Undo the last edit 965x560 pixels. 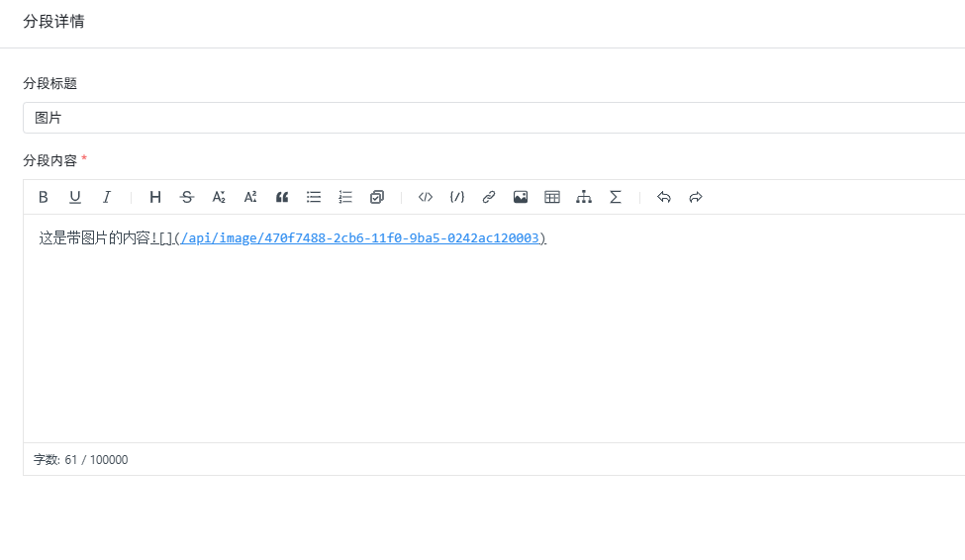(663, 197)
